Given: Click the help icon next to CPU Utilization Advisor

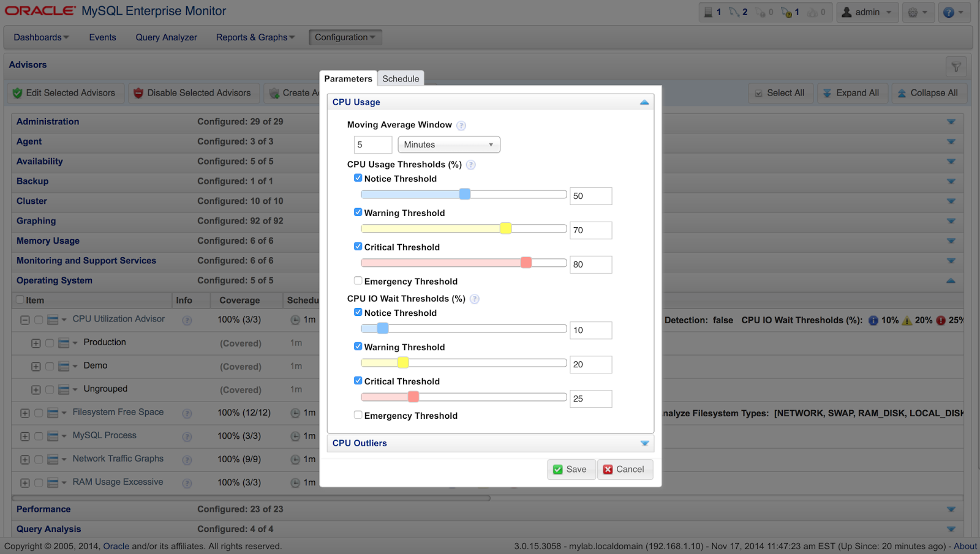Looking at the screenshot, I should coord(186,320).
